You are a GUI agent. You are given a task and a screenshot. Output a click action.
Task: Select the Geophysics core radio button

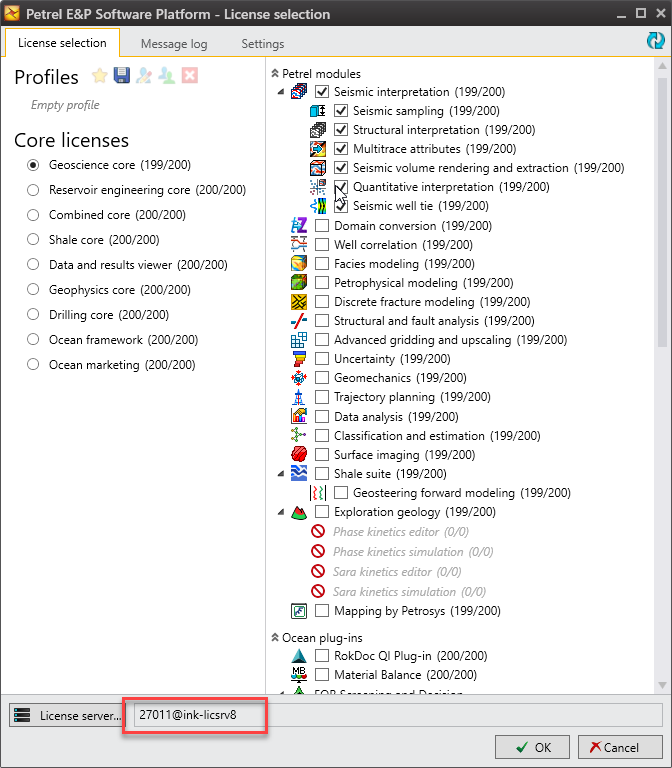(x=33, y=289)
